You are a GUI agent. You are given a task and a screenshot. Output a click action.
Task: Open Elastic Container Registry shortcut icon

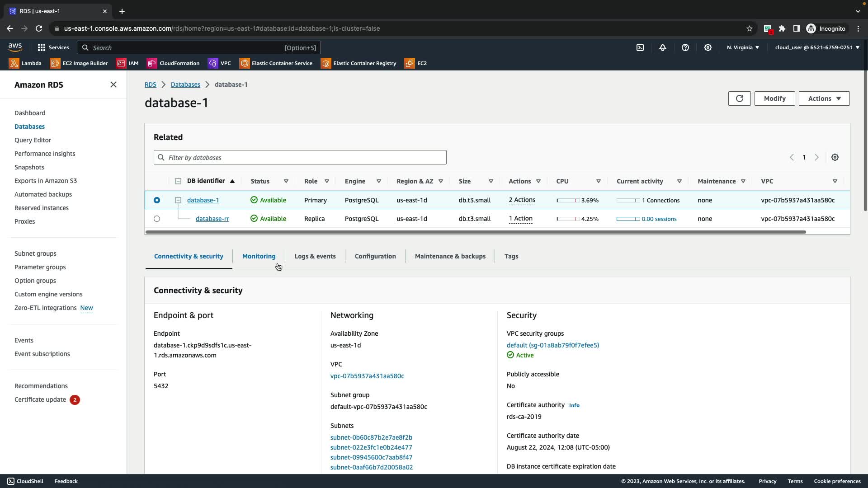[x=326, y=63]
